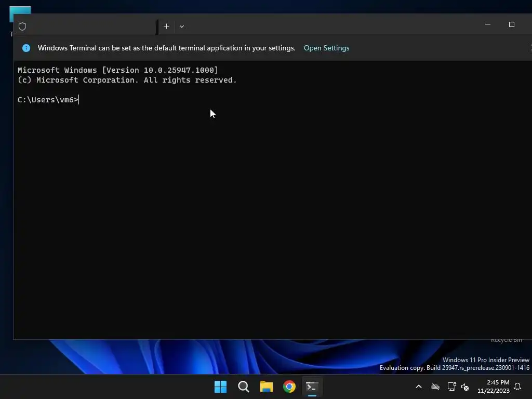Screen dimensions: 532x399
Task: Click the command prompt line C:\Users\vm6>
Action: [48, 100]
